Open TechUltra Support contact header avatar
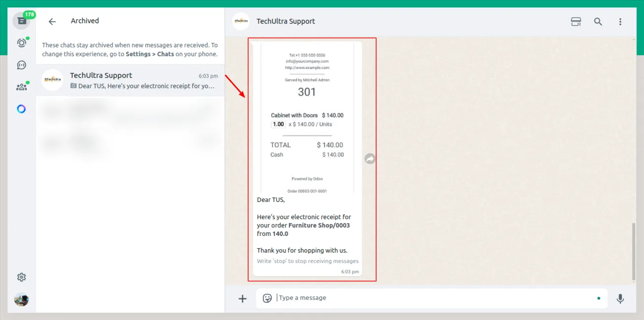The image size is (644, 320). tap(241, 21)
